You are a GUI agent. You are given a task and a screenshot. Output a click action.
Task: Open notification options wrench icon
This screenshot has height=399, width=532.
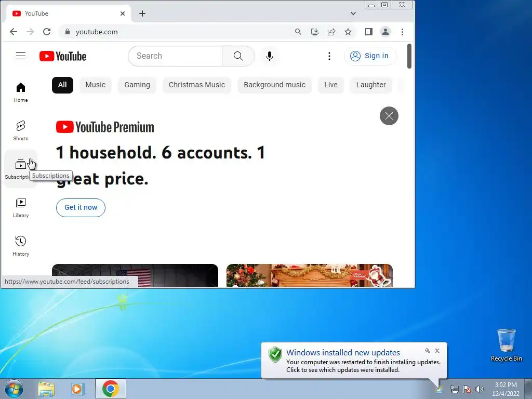click(x=428, y=351)
